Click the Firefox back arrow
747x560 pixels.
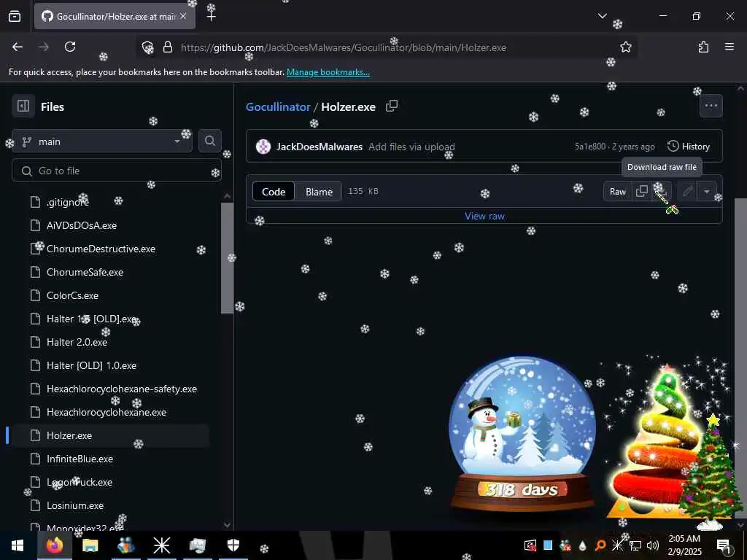18,47
